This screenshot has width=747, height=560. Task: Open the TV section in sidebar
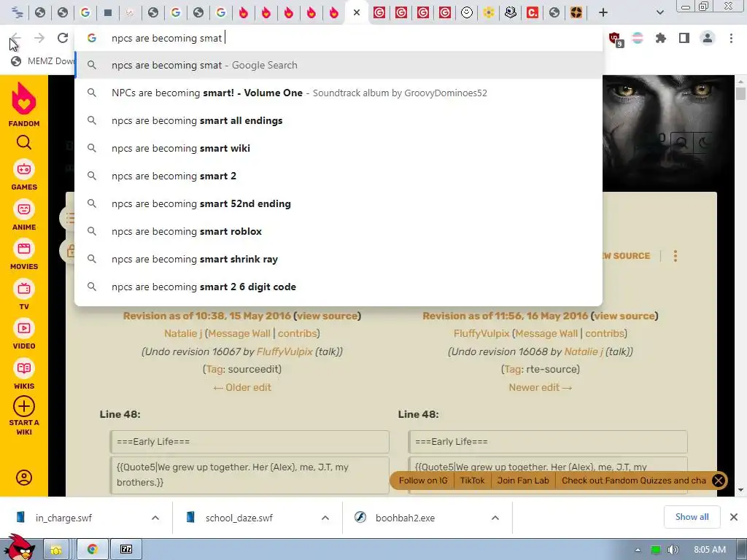coord(24,295)
